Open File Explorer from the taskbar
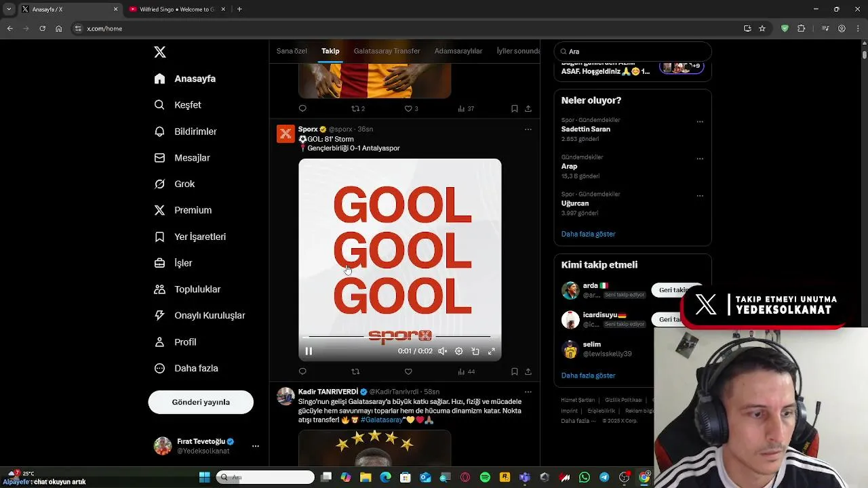The height and width of the screenshot is (488, 868). tap(366, 477)
